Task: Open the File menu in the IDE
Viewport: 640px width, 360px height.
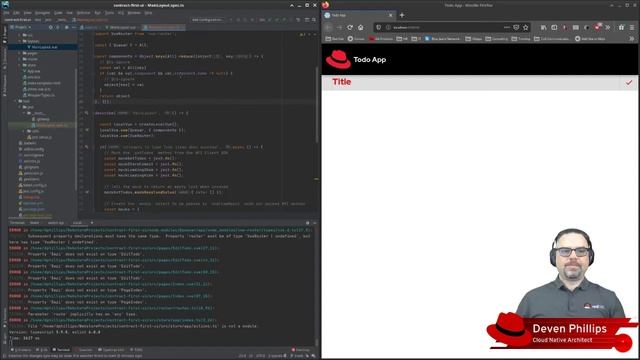Action: (x=6, y=13)
